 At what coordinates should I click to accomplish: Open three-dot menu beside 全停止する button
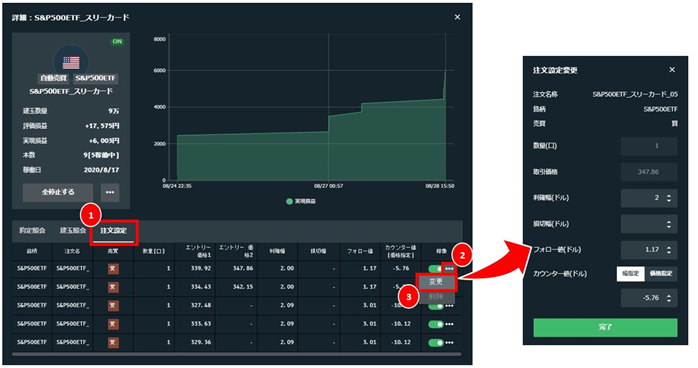click(x=110, y=192)
